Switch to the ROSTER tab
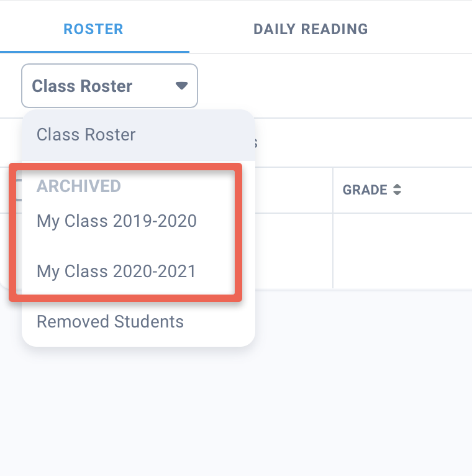The height and width of the screenshot is (476, 472). (x=93, y=29)
